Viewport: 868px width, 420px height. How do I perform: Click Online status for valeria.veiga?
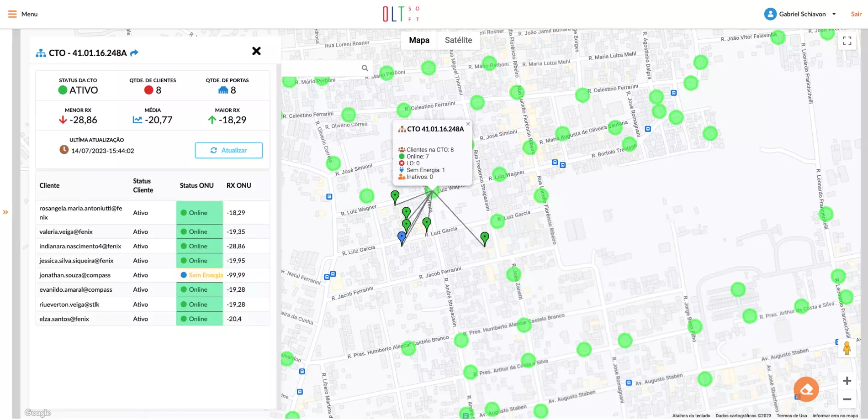[x=200, y=232]
